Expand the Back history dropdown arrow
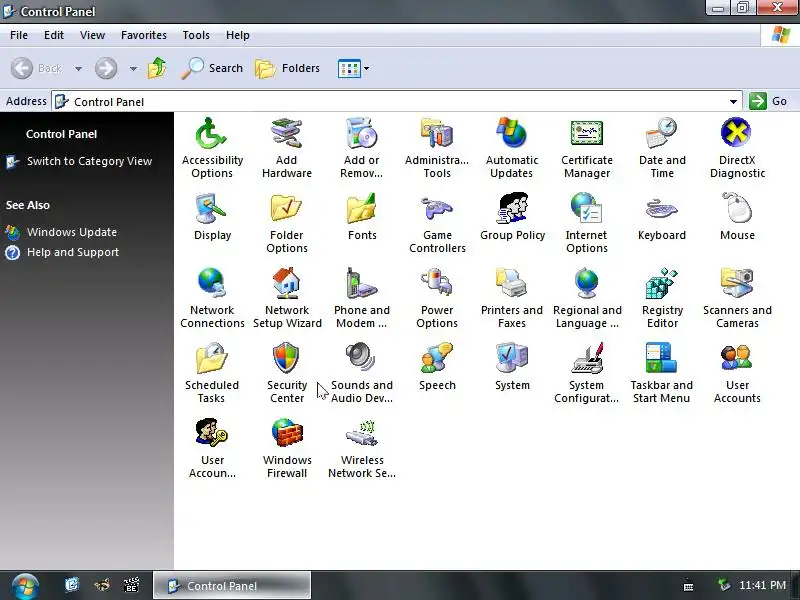 pyautogui.click(x=78, y=68)
